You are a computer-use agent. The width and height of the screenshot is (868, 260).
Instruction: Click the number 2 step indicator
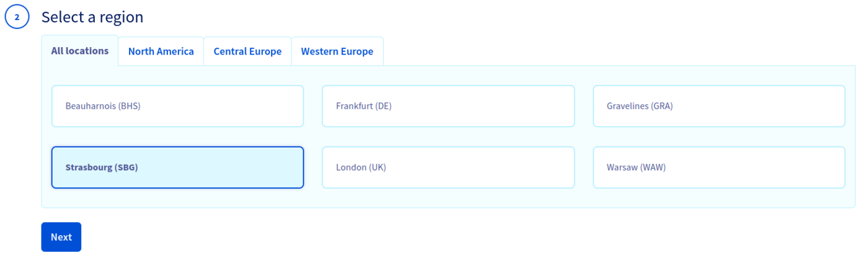(17, 18)
